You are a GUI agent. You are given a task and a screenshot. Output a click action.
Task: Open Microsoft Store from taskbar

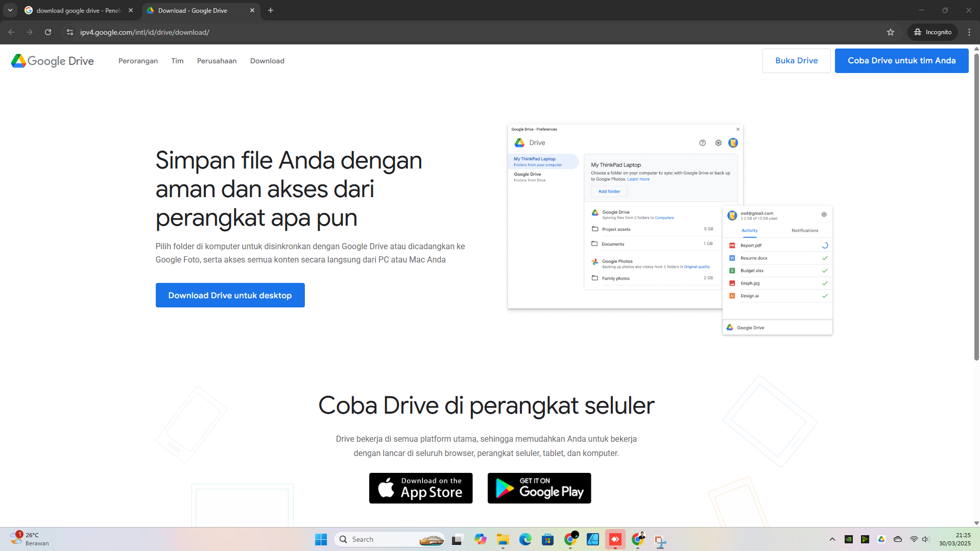[548, 539]
